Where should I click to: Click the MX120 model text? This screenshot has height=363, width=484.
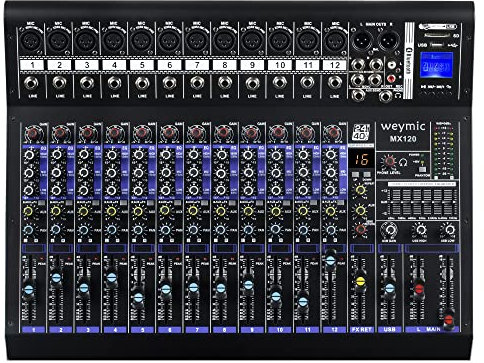pos(403,139)
